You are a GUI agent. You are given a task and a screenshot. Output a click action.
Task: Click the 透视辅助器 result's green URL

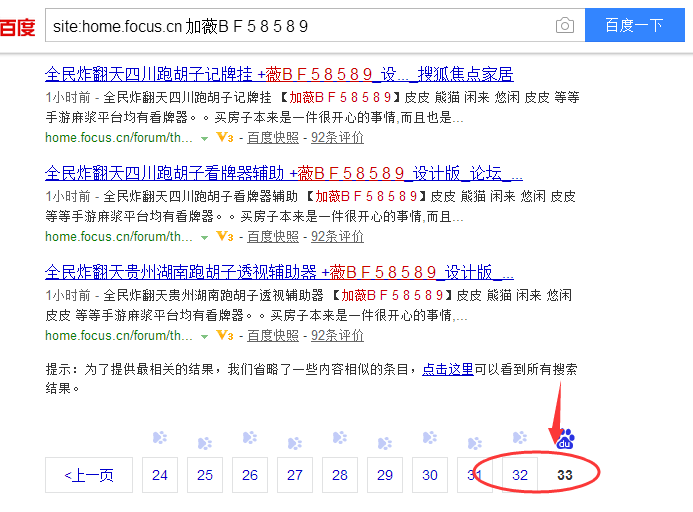[119, 336]
